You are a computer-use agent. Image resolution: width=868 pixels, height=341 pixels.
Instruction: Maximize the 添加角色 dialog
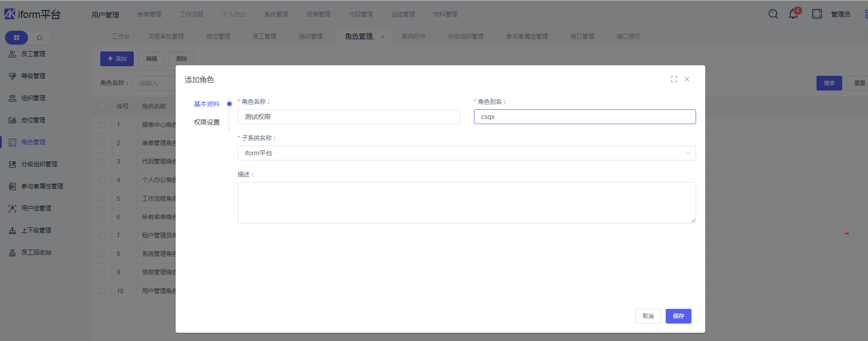coord(674,79)
